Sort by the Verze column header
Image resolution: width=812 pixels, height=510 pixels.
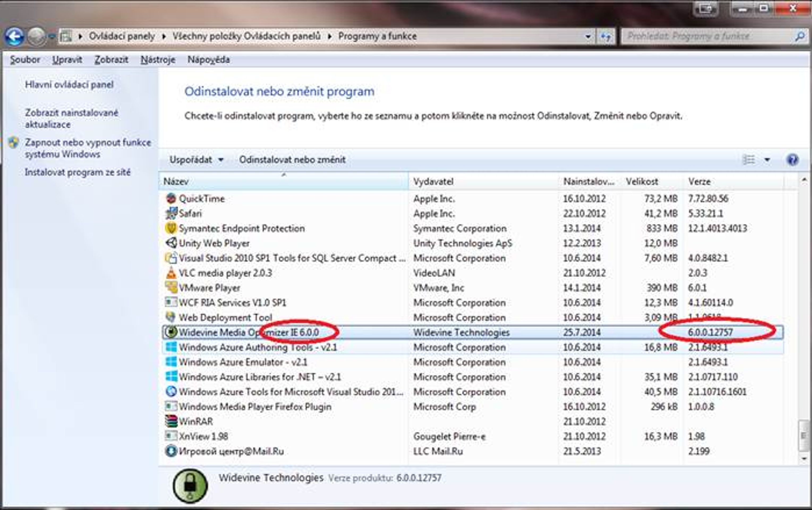point(733,181)
